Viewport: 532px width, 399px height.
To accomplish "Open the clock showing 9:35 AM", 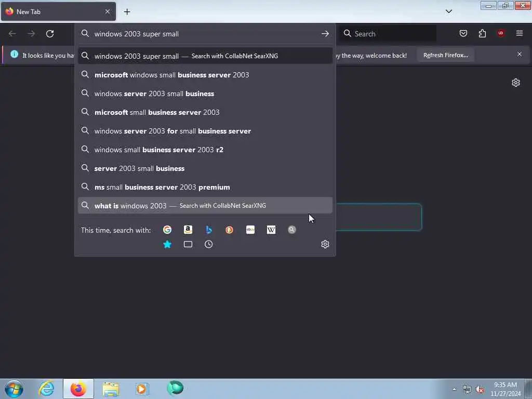I will (505, 389).
